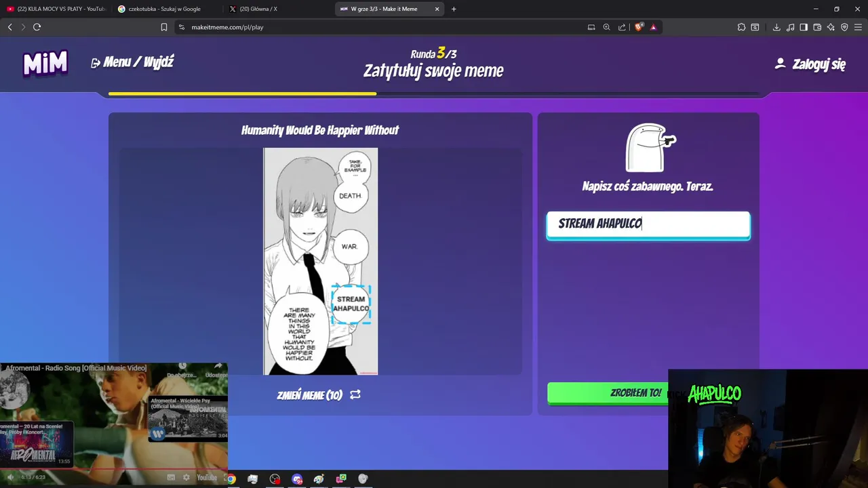This screenshot has width=868, height=488.
Task: Open the photos app taskbar icon
Action: (252, 479)
